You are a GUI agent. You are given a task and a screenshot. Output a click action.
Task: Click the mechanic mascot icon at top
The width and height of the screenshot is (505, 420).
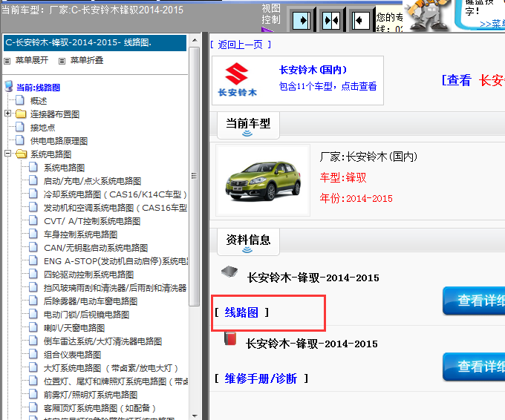pos(427,16)
